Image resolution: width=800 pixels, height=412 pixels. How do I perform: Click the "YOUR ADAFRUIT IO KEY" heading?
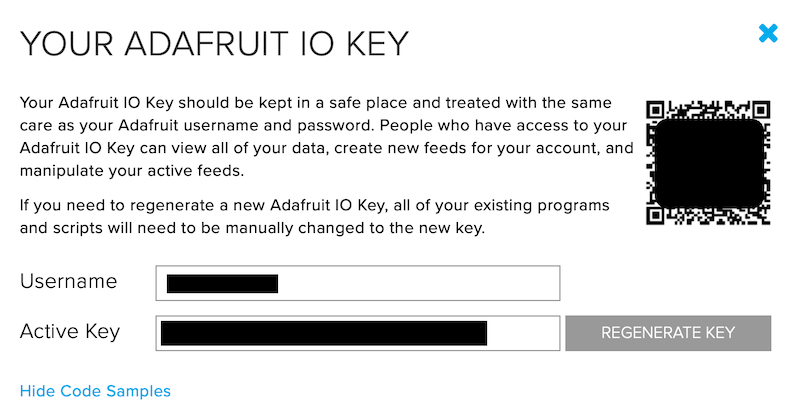(214, 44)
